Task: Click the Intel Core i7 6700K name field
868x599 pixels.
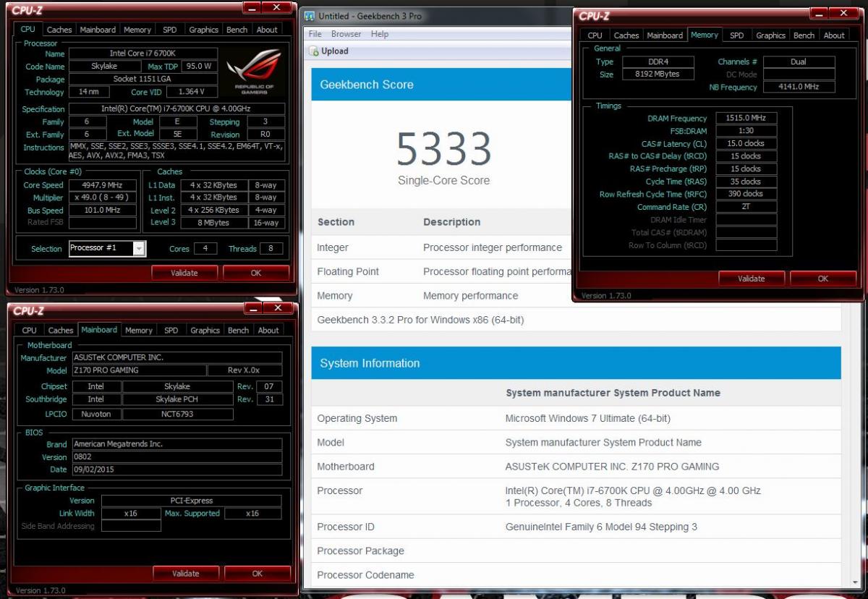Action: (142, 54)
